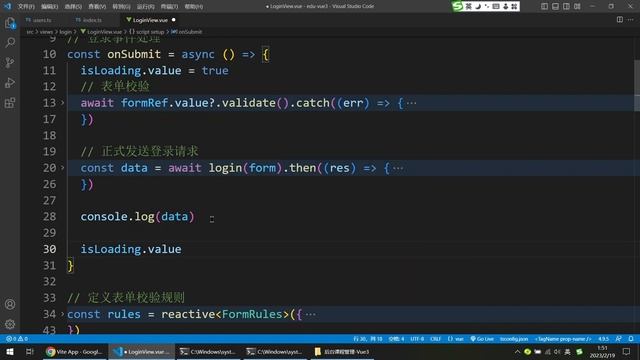Viewport: 640px width, 360px height.
Task: Split the editor to the right
Action: [620, 20]
